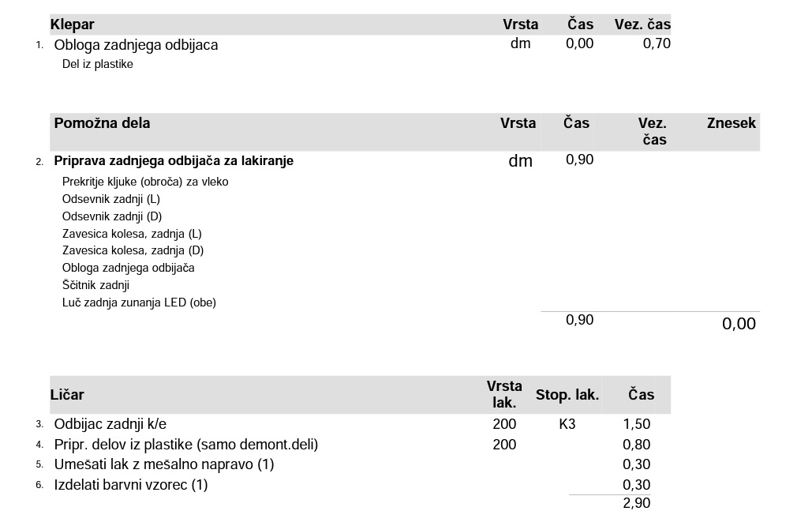Click the 'Stop. lak.' column header
The width and height of the screenshot is (812, 526).
pyautogui.click(x=567, y=395)
